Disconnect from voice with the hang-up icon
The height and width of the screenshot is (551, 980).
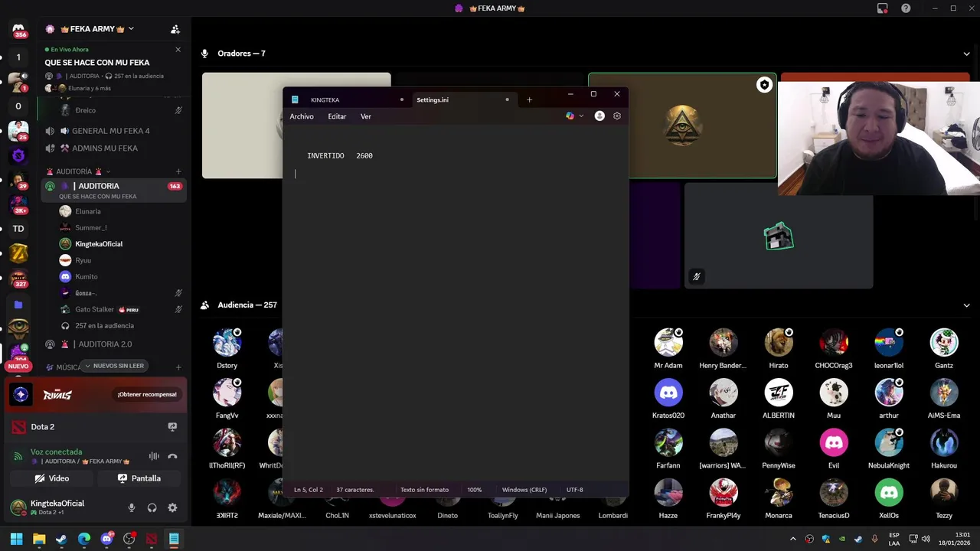pyautogui.click(x=172, y=456)
